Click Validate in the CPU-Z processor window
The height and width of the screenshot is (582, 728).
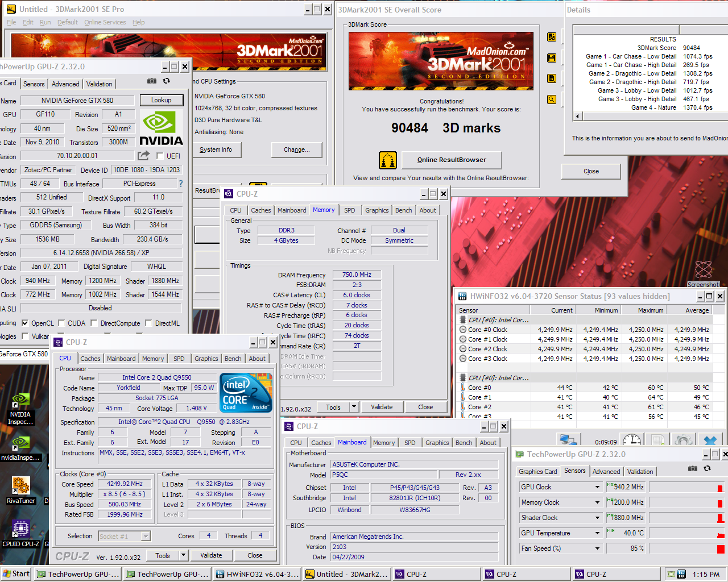(211, 555)
